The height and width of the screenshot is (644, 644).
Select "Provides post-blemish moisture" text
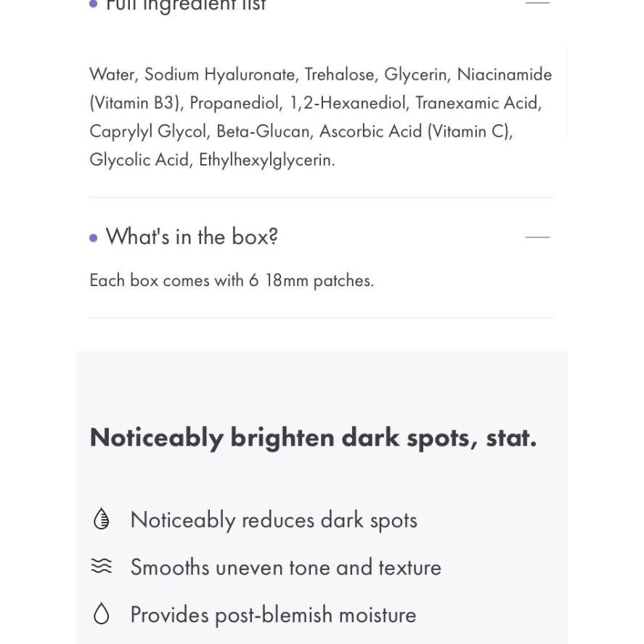tap(273, 615)
